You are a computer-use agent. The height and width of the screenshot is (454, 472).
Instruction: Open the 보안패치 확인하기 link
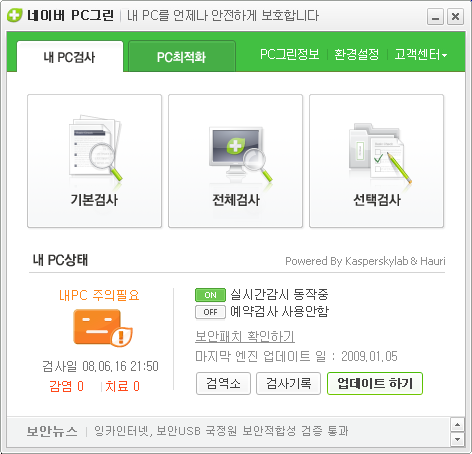tap(245, 336)
